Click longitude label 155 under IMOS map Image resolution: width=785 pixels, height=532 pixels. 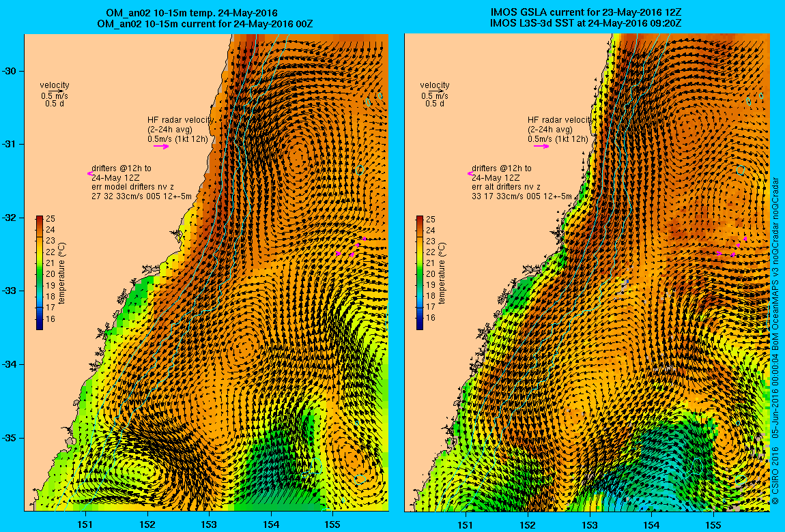713,524
